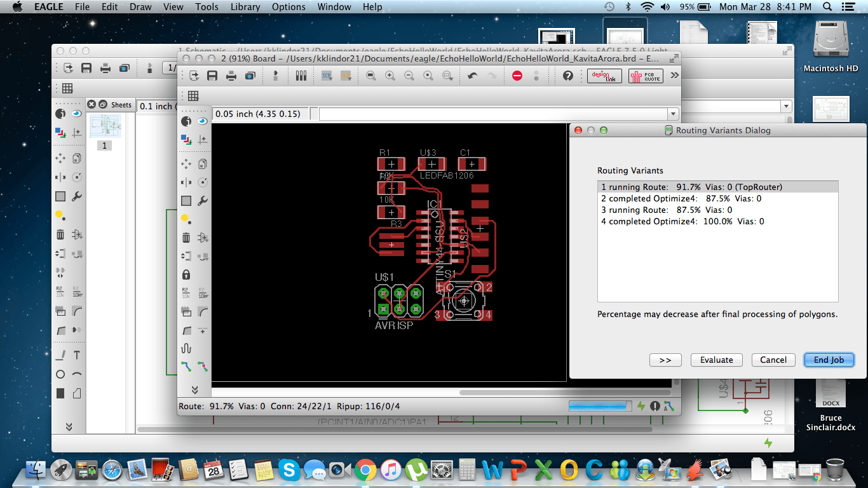This screenshot has height=488, width=868.
Task: Click the Evaluate button
Action: (716, 360)
